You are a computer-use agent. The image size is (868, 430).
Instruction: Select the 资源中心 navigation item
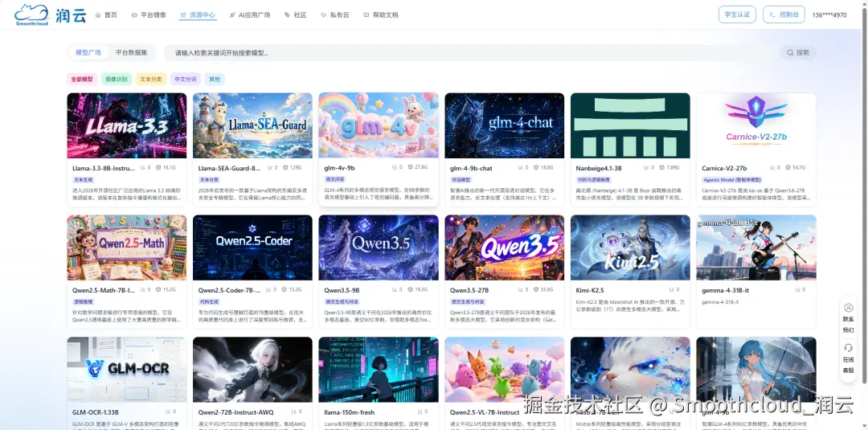pyautogui.click(x=198, y=15)
